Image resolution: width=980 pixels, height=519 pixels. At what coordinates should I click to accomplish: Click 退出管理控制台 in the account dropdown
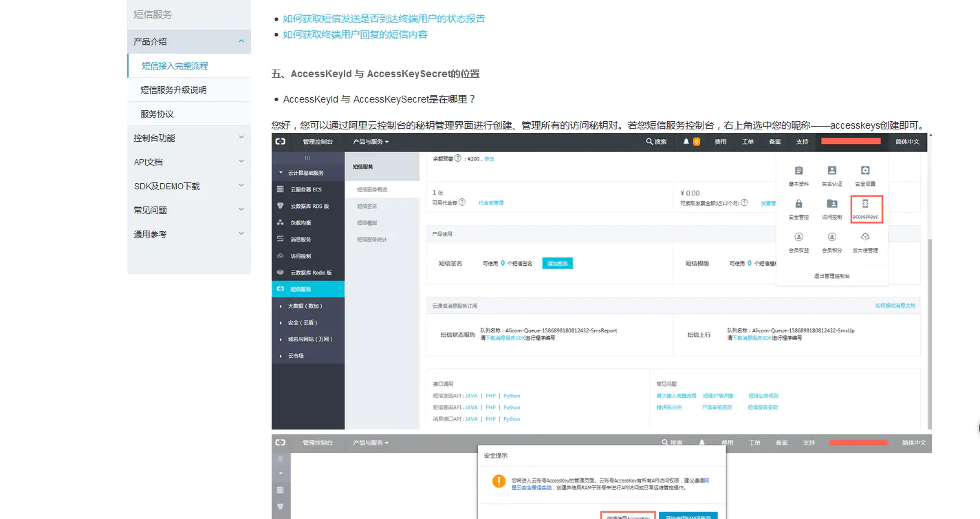pos(832,276)
